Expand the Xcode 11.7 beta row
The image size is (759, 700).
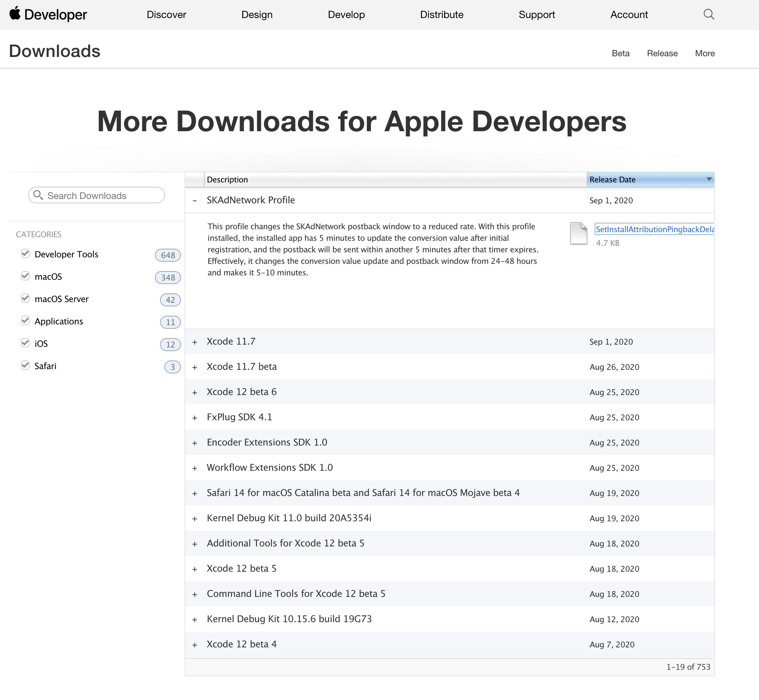[195, 367]
